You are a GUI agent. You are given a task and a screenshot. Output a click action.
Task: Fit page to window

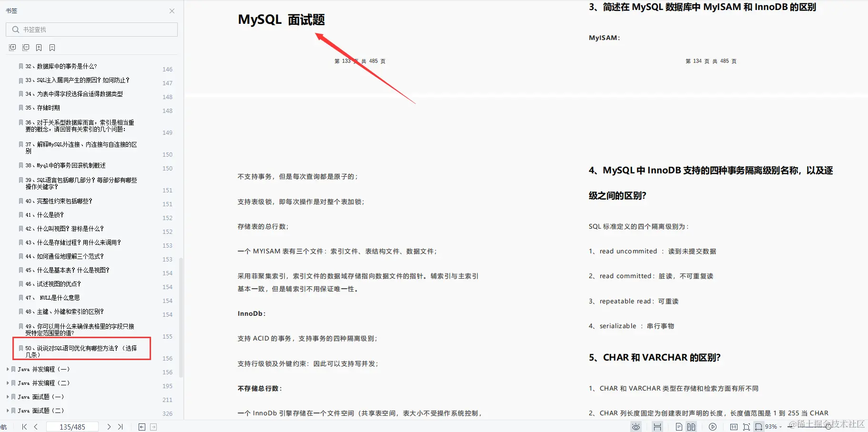[x=747, y=427]
